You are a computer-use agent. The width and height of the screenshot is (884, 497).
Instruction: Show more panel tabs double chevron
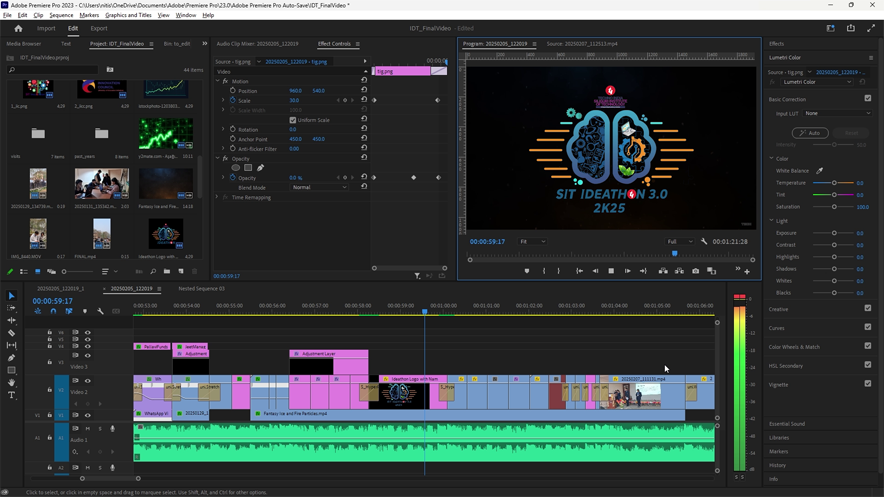(205, 43)
